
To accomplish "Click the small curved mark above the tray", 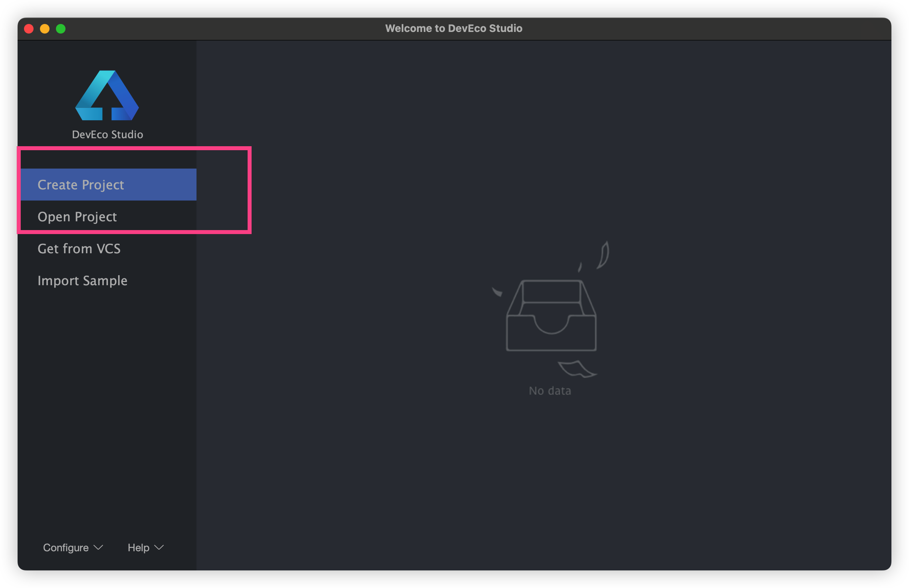I will pyautogui.click(x=580, y=267).
